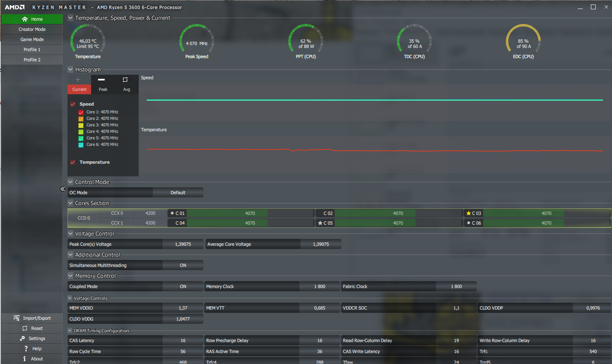
Task: Open Settings via the gear icon
Action: 22,338
